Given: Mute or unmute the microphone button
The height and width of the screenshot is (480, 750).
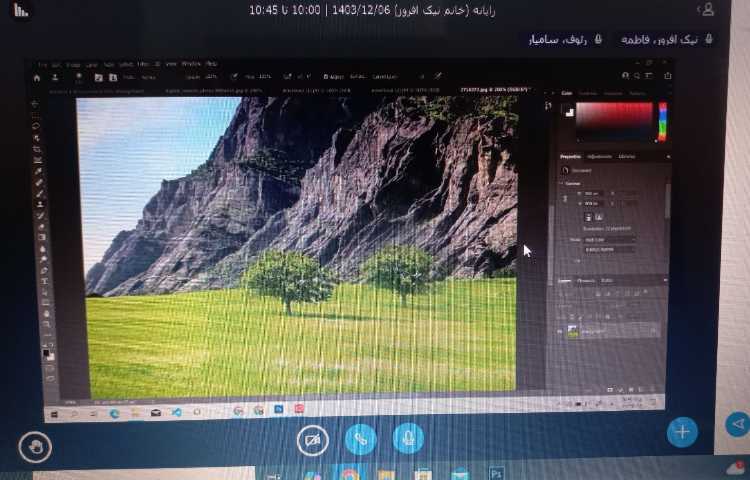Looking at the screenshot, I should [408, 438].
